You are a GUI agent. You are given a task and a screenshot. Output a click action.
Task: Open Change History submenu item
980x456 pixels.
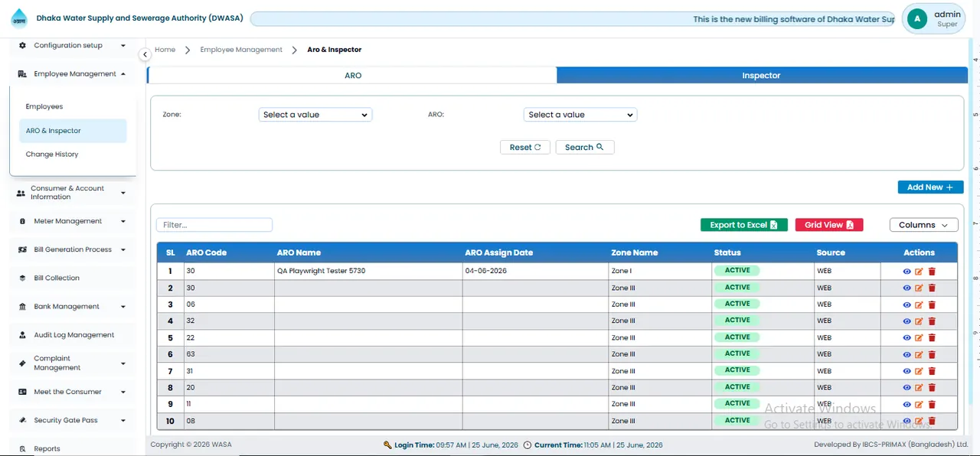pyautogui.click(x=72, y=155)
